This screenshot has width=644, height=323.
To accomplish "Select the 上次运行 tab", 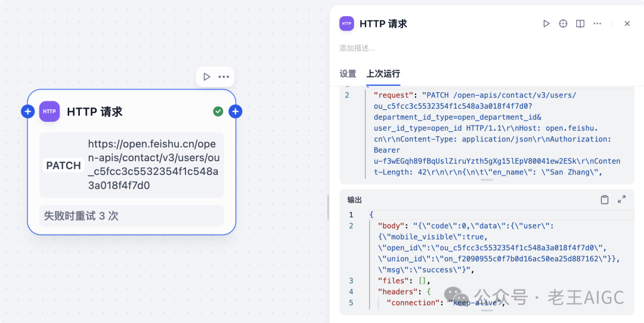I will click(x=383, y=74).
